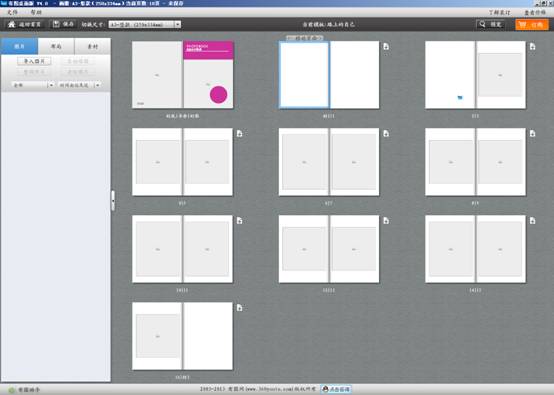This screenshot has height=395, width=554.
Task: Click the magnifier preview icon in the toolbar
Action: tap(482, 24)
